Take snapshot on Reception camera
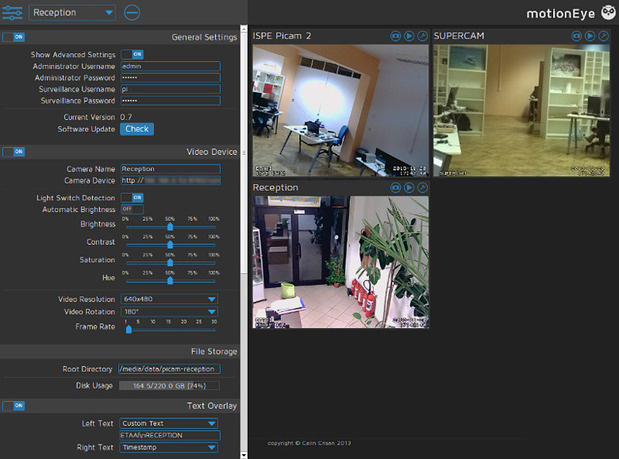Viewport: 619px width, 459px height. click(396, 187)
